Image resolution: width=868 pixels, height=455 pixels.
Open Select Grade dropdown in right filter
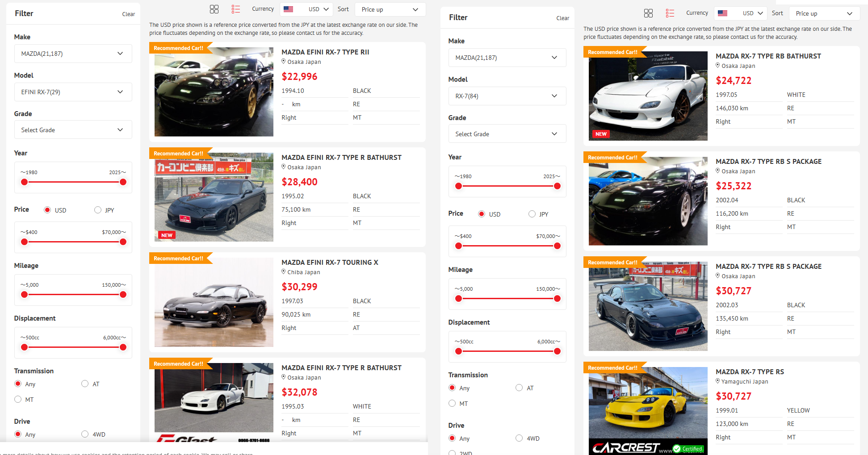tap(507, 134)
